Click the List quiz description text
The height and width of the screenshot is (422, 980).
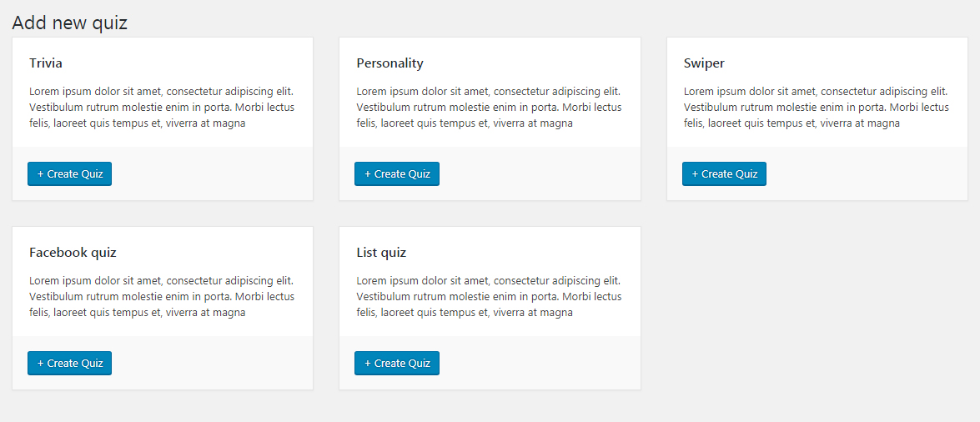tap(490, 296)
